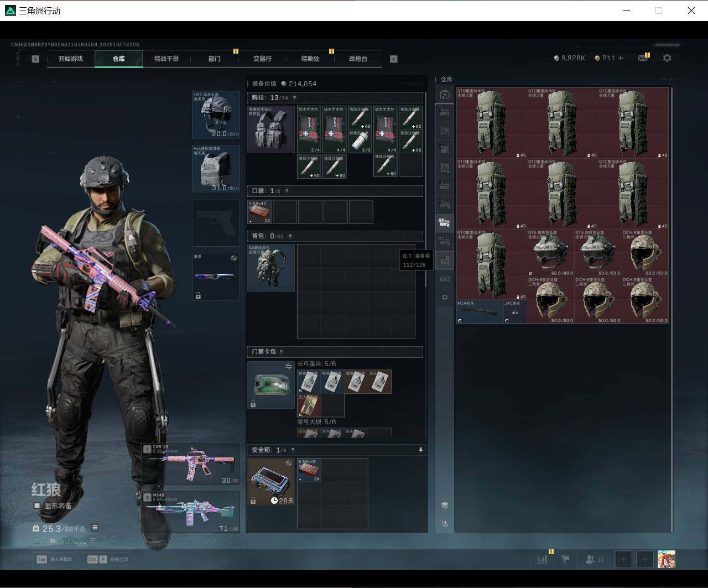
Task: Open the 开始游戏 tab
Action: (71, 59)
